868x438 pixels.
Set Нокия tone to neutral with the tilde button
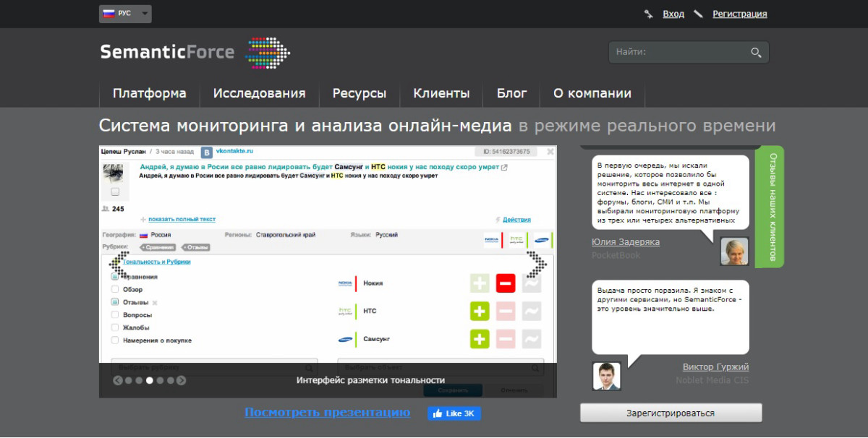click(x=532, y=283)
